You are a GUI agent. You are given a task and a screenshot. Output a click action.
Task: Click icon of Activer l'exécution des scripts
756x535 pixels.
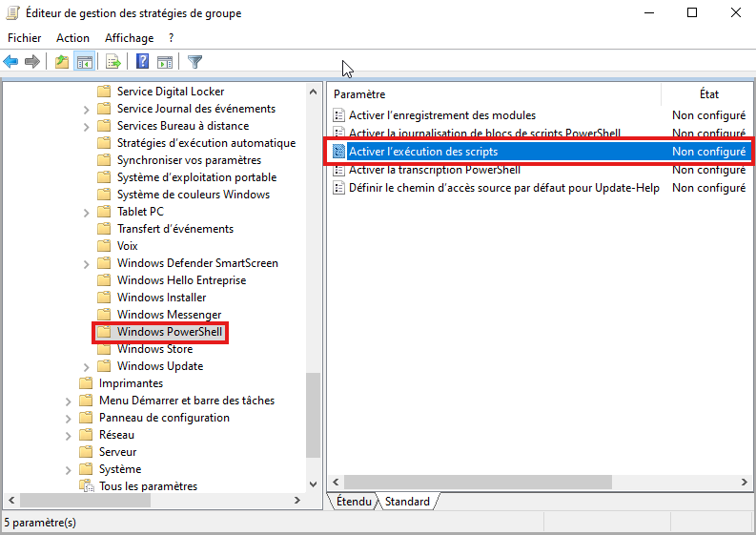(339, 152)
